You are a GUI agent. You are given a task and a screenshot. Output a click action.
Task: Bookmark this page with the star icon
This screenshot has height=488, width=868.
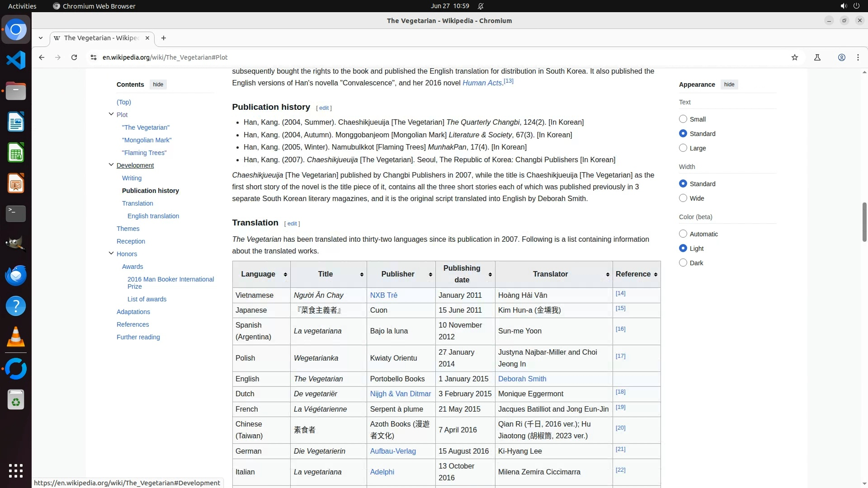795,57
